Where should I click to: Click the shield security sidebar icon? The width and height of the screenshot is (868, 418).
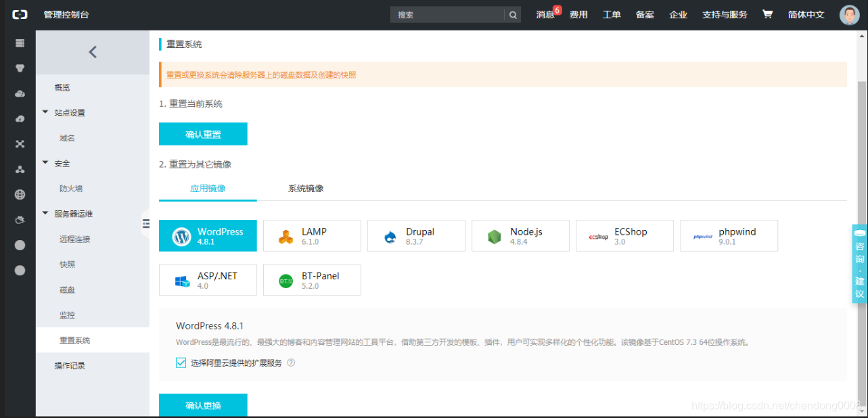[x=20, y=220]
